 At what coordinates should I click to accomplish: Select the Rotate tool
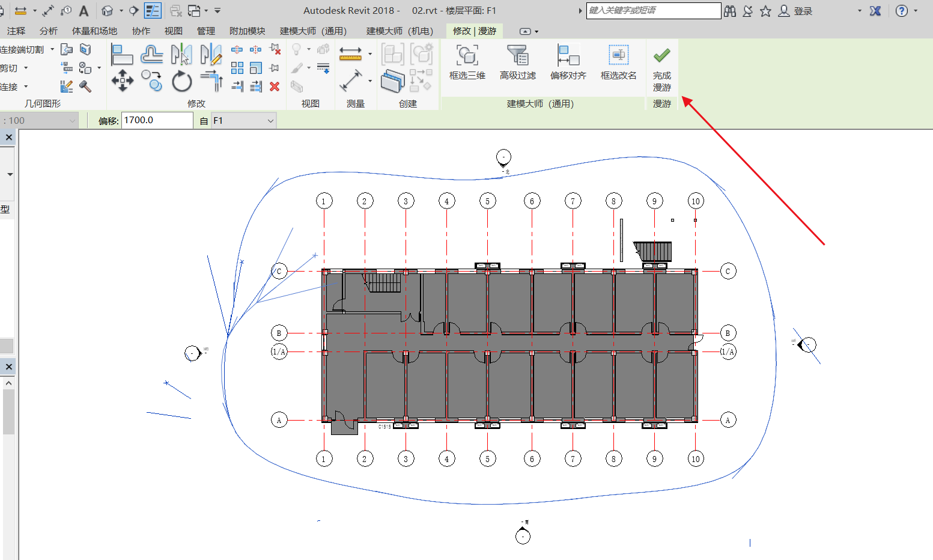click(181, 81)
